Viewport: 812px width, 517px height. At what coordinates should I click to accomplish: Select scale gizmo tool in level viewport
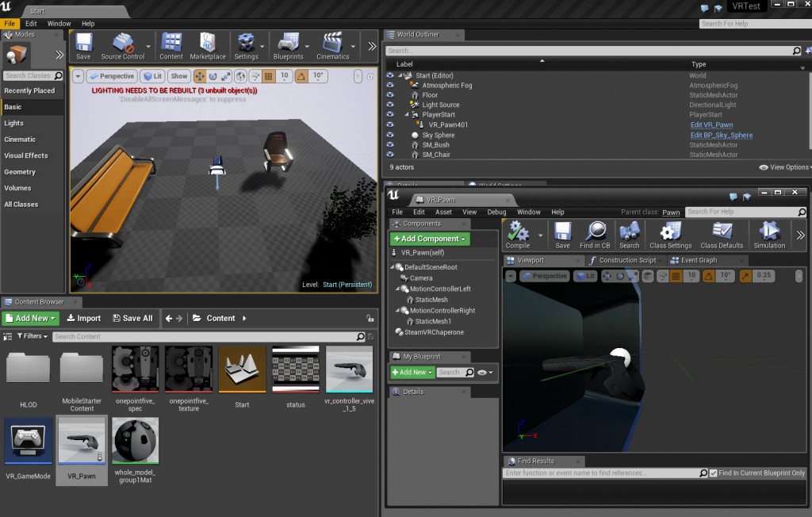226,76
